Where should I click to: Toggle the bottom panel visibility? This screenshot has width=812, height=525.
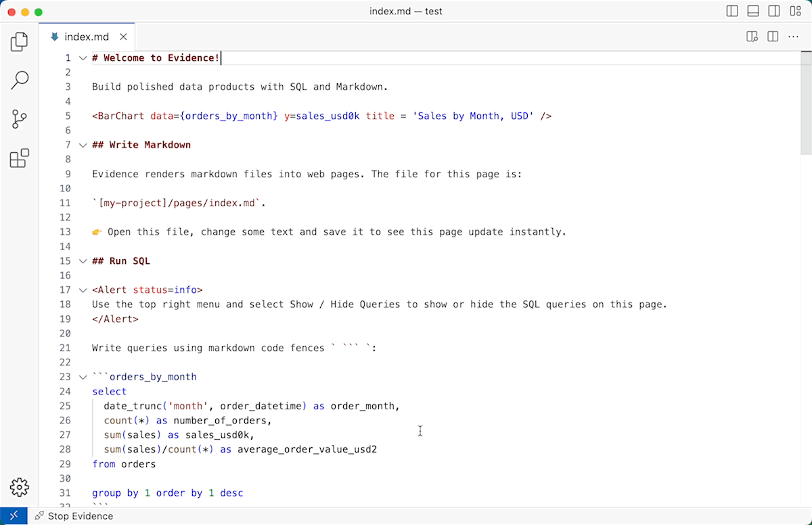753,12
